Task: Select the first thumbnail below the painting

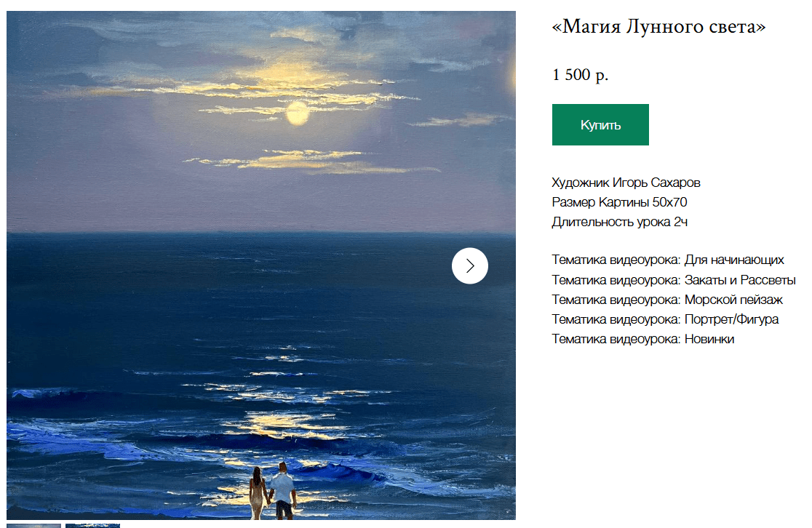Action: (33, 525)
